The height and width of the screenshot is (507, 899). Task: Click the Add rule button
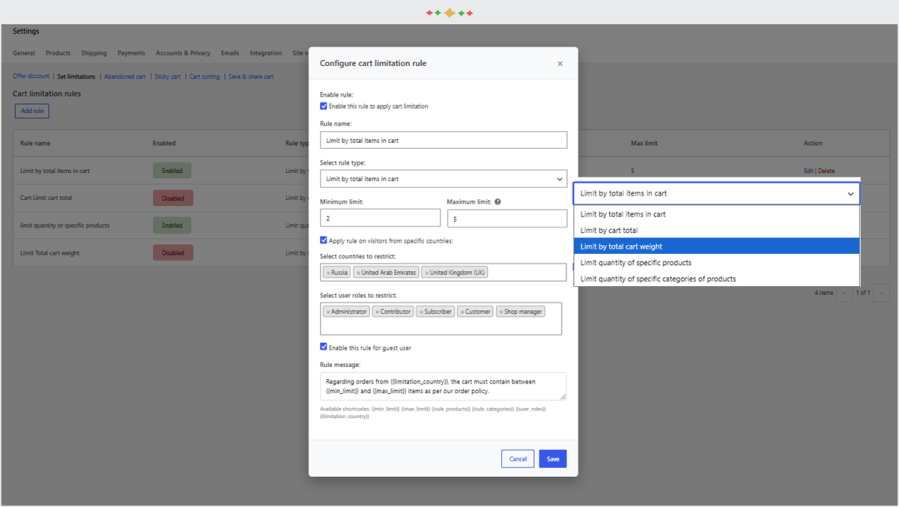click(x=32, y=111)
